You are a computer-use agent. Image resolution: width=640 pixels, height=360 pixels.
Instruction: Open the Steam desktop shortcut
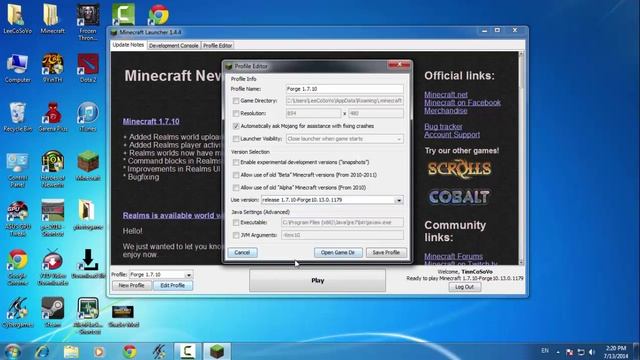click(x=53, y=312)
